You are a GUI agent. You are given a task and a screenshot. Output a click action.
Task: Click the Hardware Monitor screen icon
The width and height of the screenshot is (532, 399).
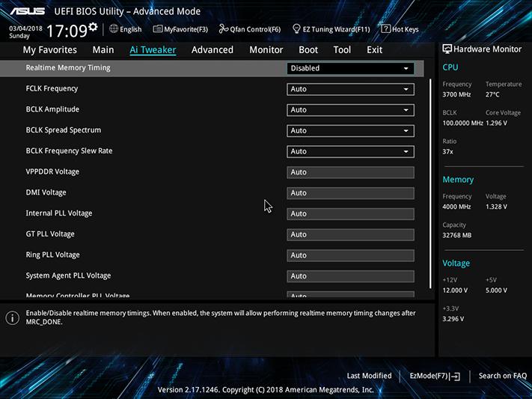point(447,49)
